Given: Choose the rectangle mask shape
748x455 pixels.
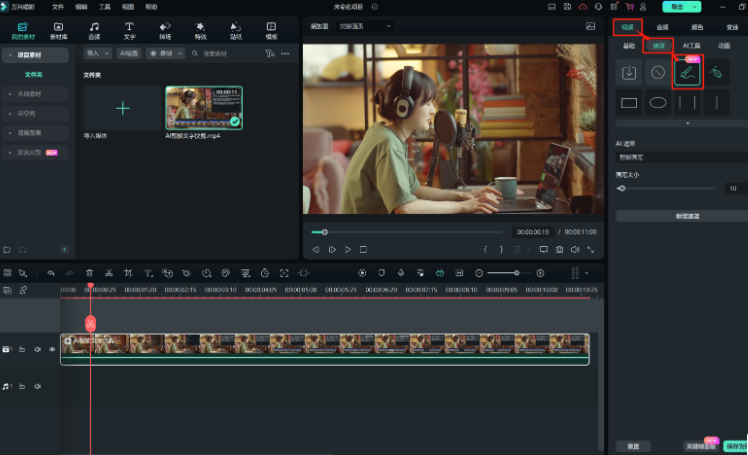Looking at the screenshot, I should pos(629,102).
